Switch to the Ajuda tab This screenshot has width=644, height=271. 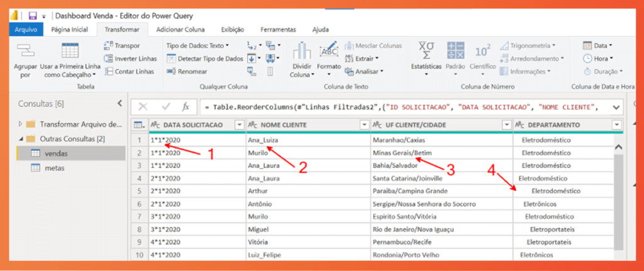[320, 30]
